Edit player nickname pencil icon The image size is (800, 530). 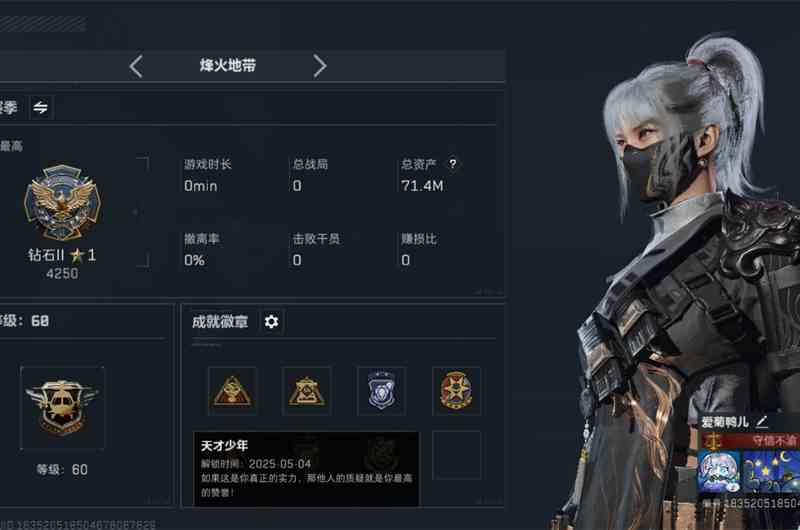point(762,421)
